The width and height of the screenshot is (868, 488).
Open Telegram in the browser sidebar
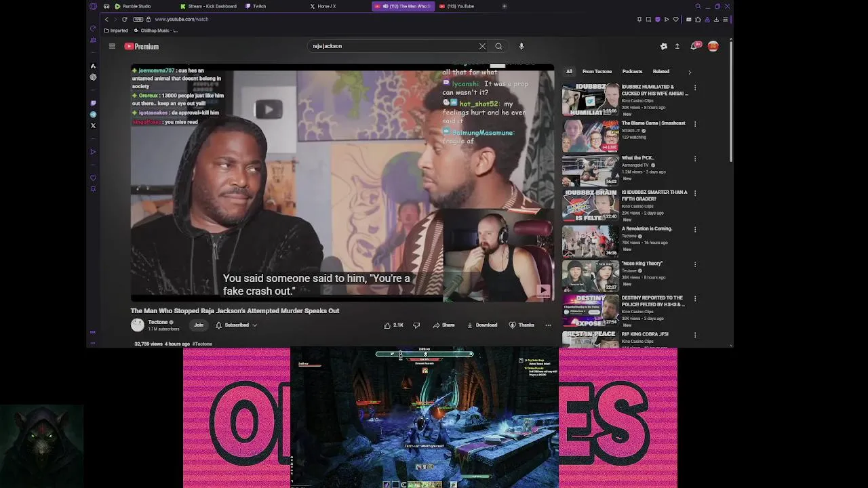coord(93,115)
